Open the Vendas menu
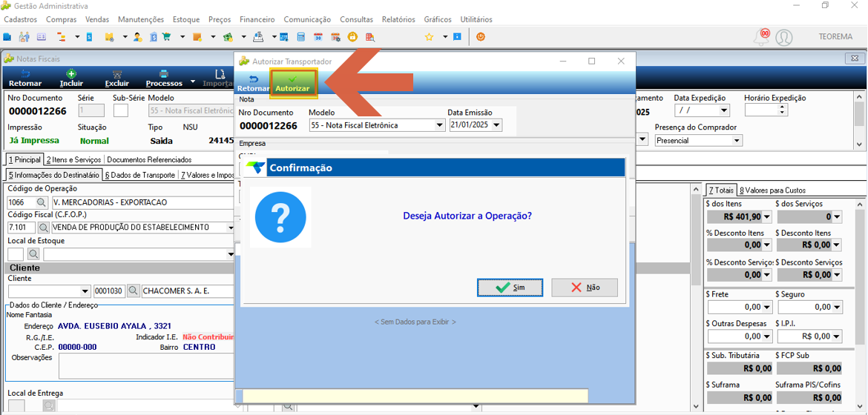Viewport: 868px width, 415px height. (97, 19)
